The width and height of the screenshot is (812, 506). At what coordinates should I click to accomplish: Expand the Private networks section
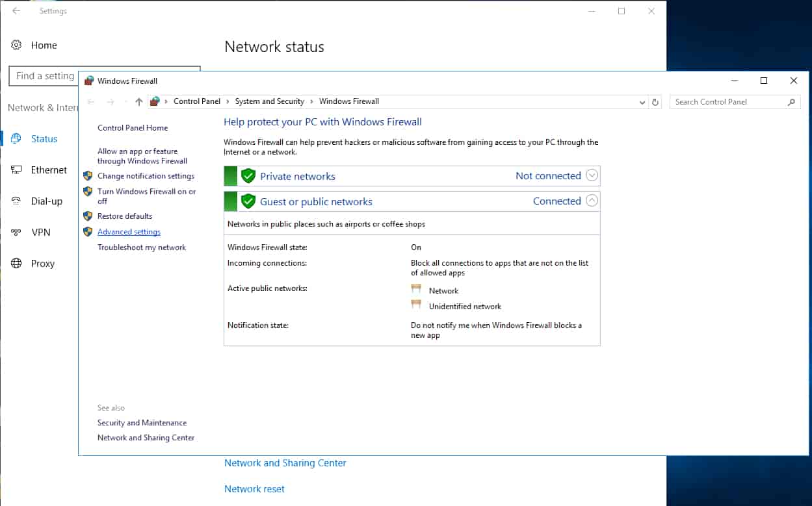[591, 175]
